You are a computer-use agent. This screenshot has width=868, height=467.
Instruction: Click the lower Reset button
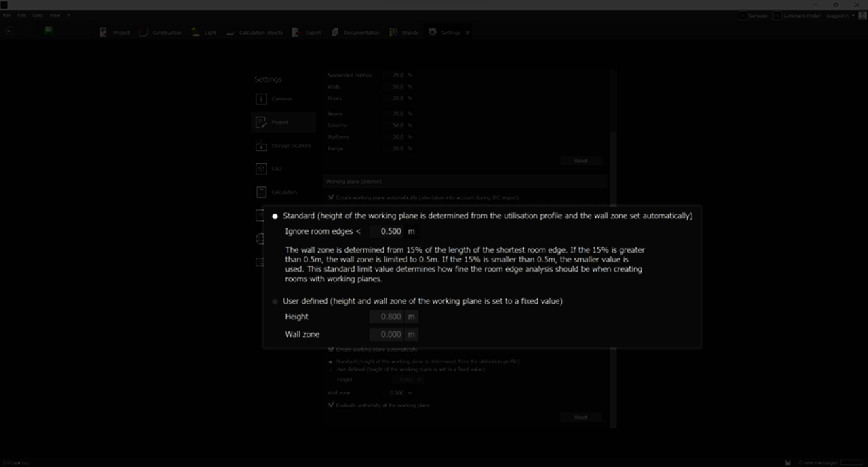[580, 417]
